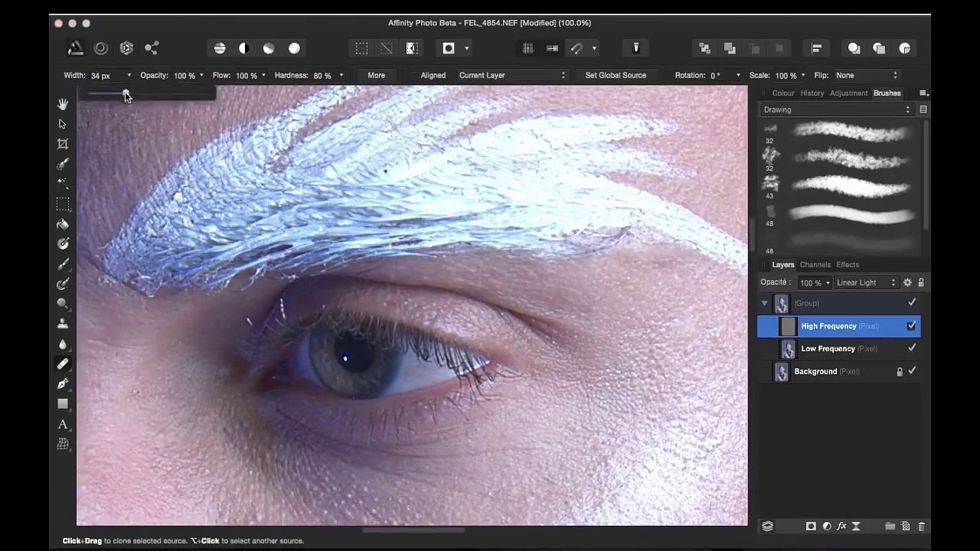Select the Clone Stamp tool

click(63, 324)
